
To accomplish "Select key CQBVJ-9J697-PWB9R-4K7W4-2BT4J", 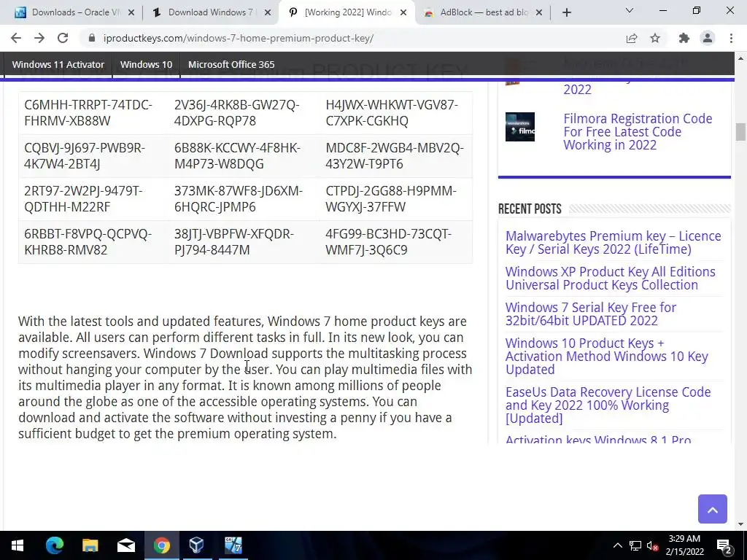I will [x=85, y=156].
